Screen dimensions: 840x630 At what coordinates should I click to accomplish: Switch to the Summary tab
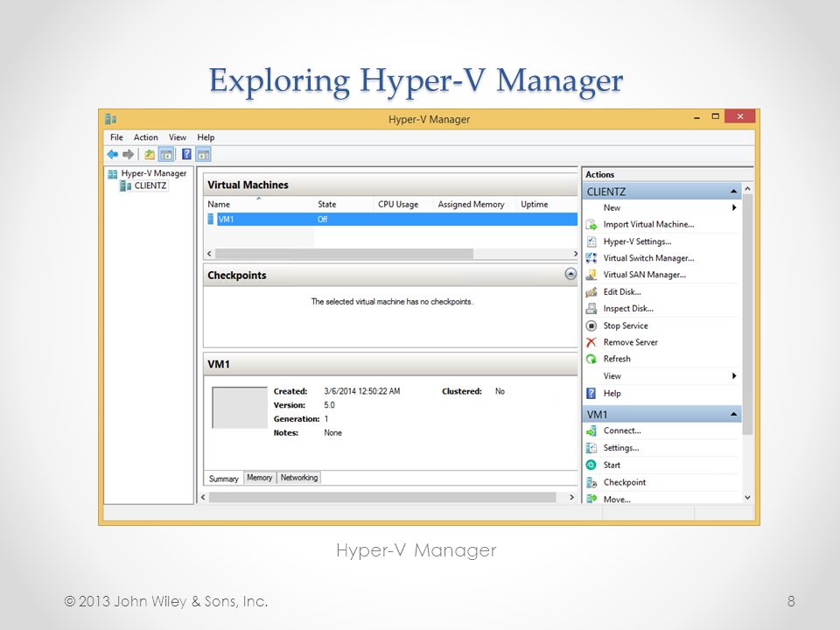coord(223,479)
